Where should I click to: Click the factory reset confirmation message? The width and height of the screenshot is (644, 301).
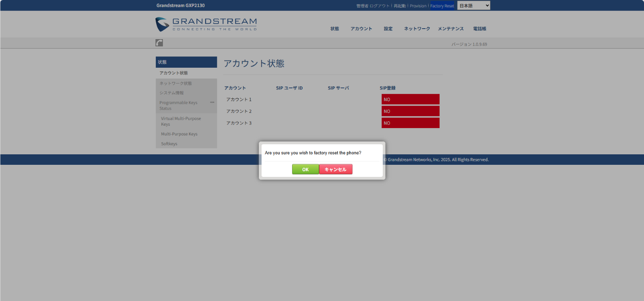tap(313, 153)
